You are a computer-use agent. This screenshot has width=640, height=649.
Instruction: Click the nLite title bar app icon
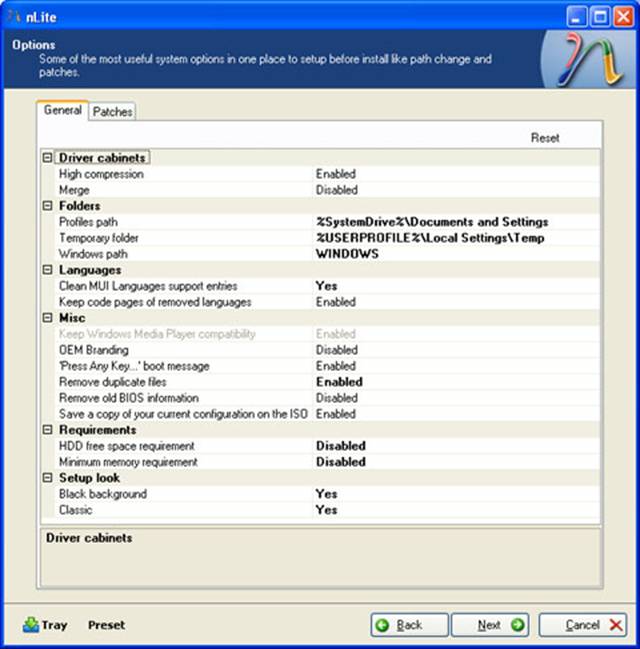pyautogui.click(x=14, y=15)
